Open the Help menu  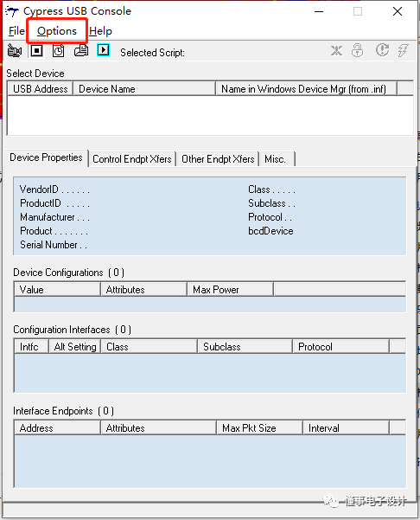coord(101,31)
